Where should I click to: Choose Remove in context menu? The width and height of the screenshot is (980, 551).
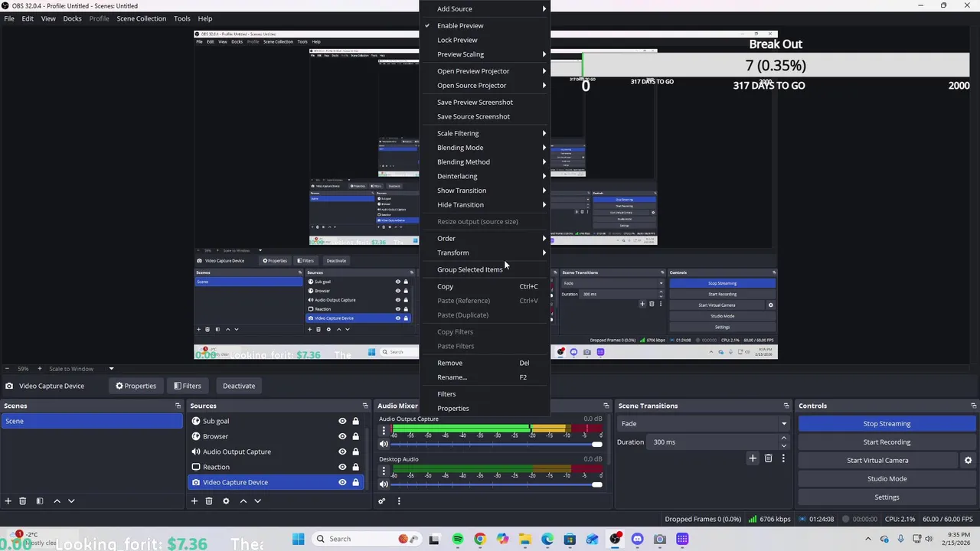485,363
